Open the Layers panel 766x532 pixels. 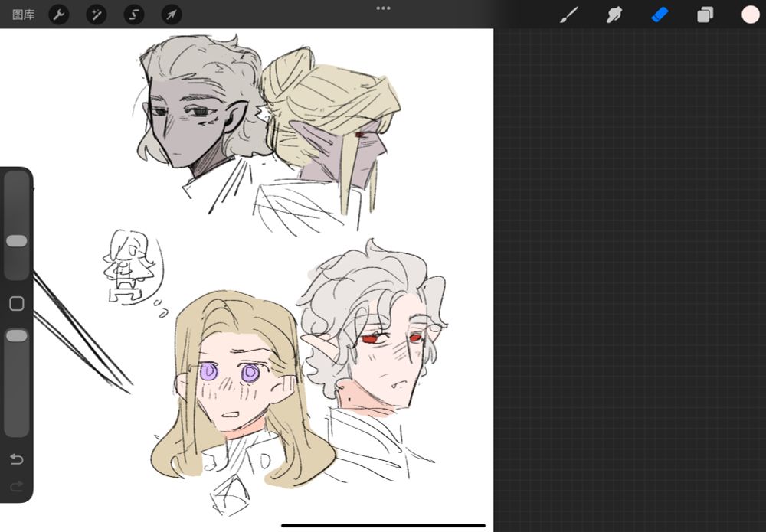705,15
